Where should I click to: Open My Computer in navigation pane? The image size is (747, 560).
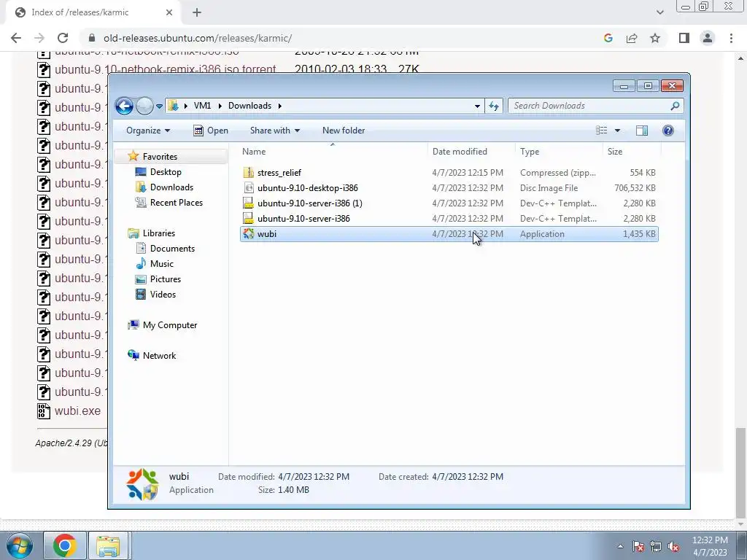(169, 325)
